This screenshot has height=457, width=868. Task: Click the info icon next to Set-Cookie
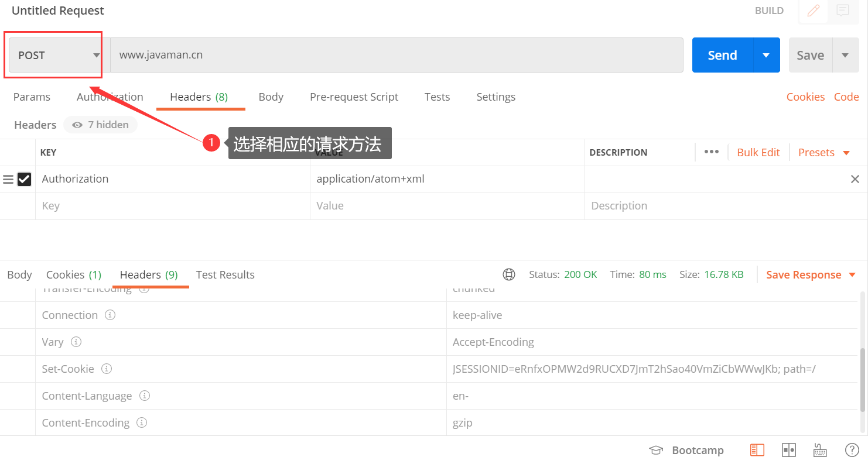click(x=107, y=369)
